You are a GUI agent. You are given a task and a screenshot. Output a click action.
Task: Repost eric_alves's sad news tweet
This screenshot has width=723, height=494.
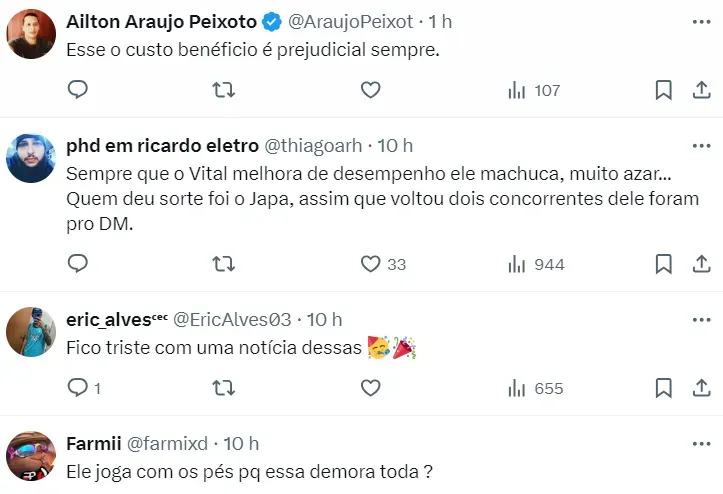click(225, 387)
